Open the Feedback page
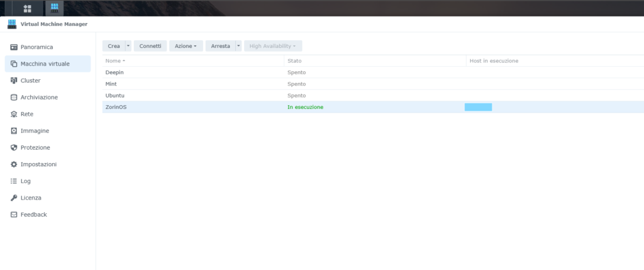The height and width of the screenshot is (270, 644). (48, 215)
